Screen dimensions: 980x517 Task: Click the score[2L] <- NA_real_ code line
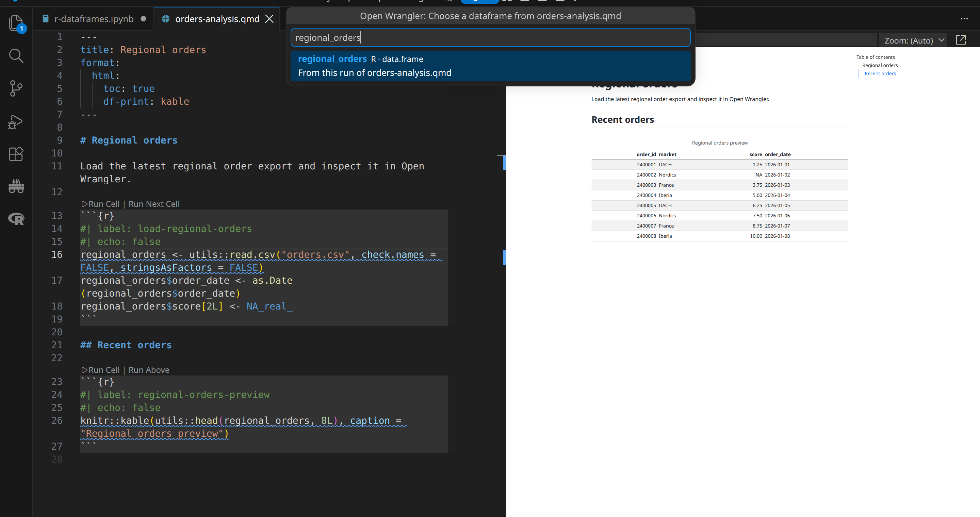coord(186,306)
